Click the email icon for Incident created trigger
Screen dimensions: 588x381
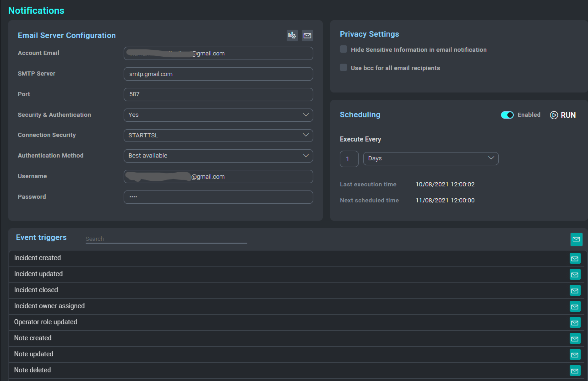(575, 259)
